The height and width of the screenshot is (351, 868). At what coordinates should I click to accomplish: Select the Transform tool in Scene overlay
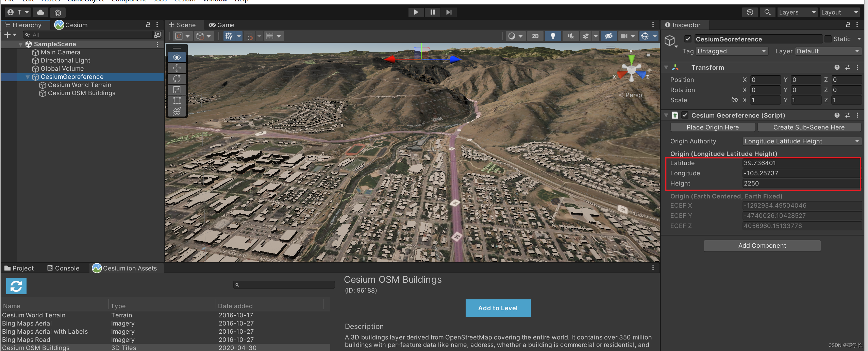177,111
